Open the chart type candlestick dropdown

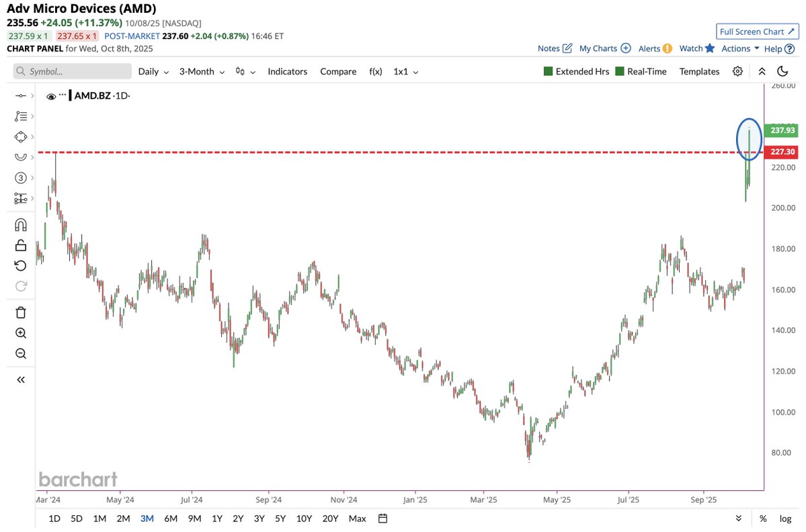[x=245, y=71]
